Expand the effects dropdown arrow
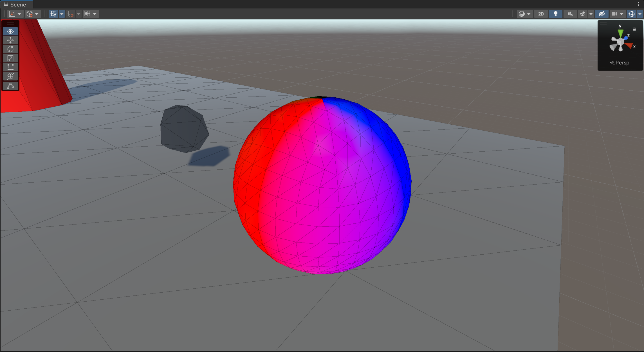Viewport: 644px width, 352px height. (591, 14)
